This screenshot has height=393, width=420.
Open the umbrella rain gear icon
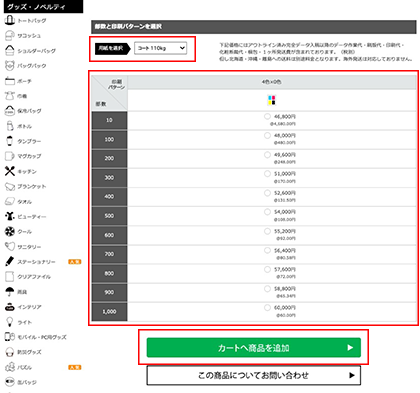(x=10, y=292)
